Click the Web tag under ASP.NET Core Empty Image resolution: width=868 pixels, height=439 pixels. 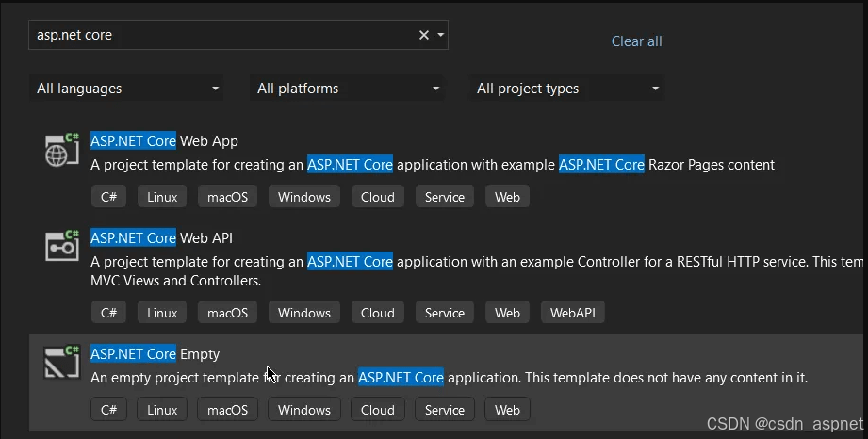(507, 410)
